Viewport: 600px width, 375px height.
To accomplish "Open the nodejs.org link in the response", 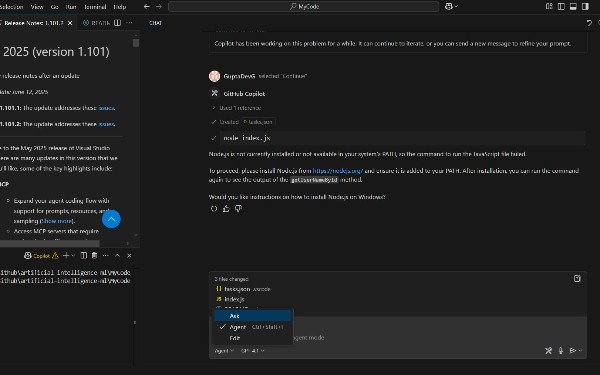I will click(x=338, y=171).
